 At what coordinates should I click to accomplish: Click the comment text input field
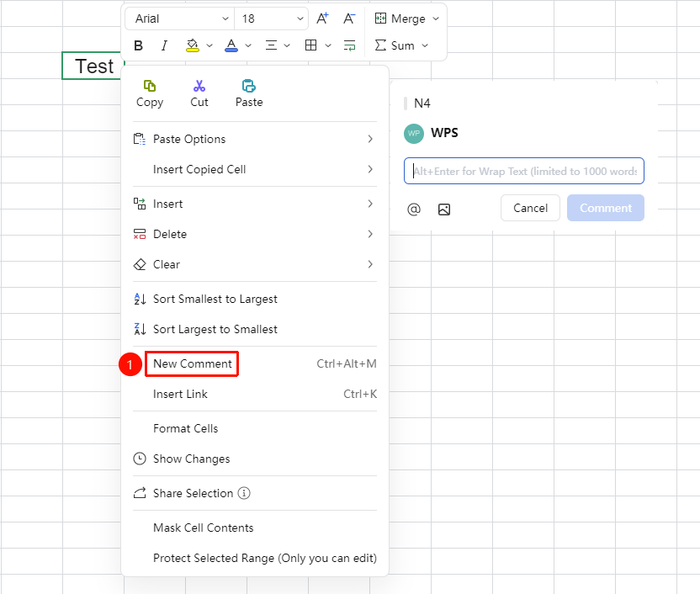523,171
